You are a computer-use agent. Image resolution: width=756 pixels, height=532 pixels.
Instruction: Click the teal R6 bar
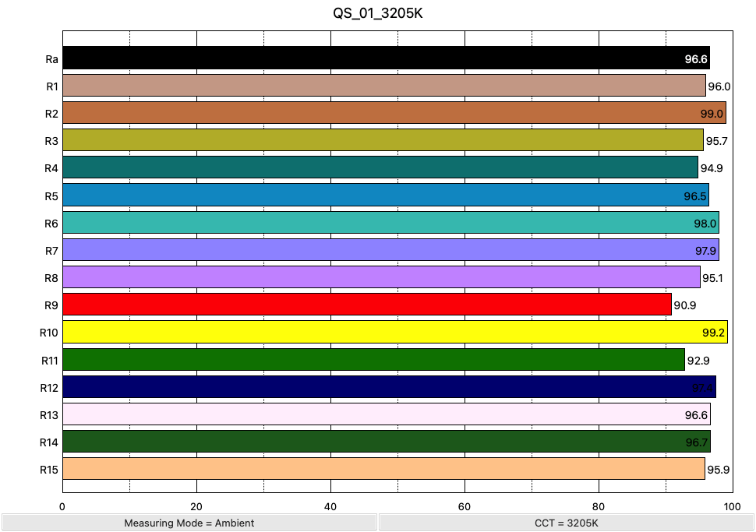390,222
